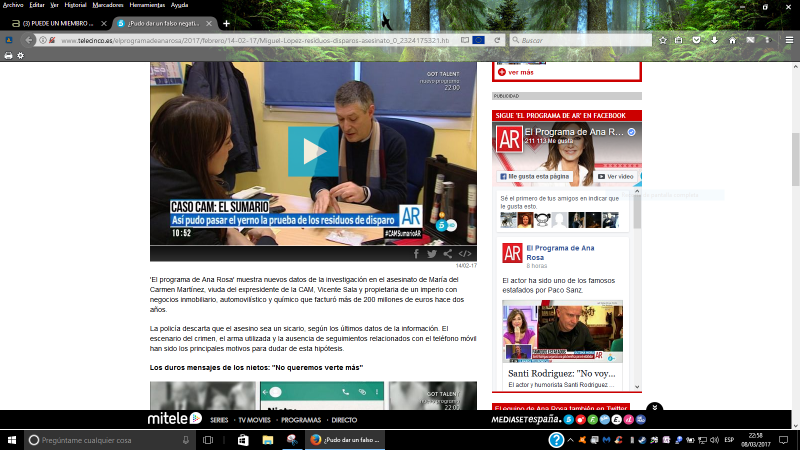Click the Cortana search box on taskbar
The height and width of the screenshot is (450, 800).
tap(100, 440)
